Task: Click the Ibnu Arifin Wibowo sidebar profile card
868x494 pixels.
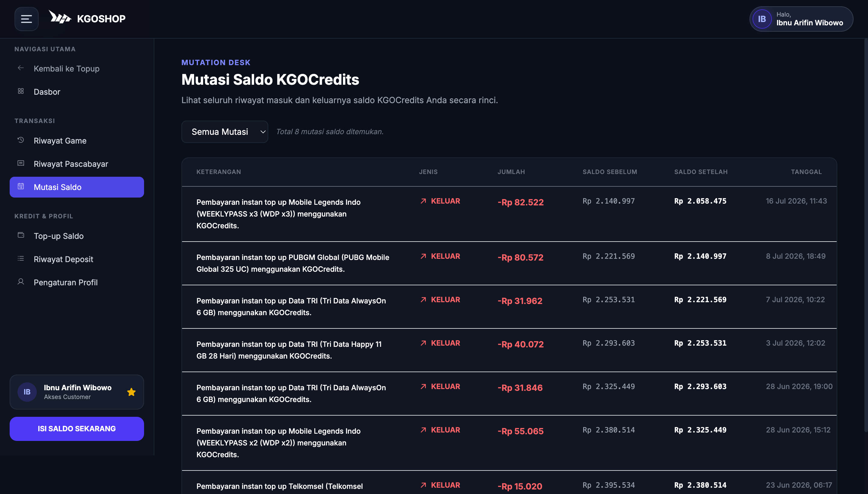Action: coord(77,392)
